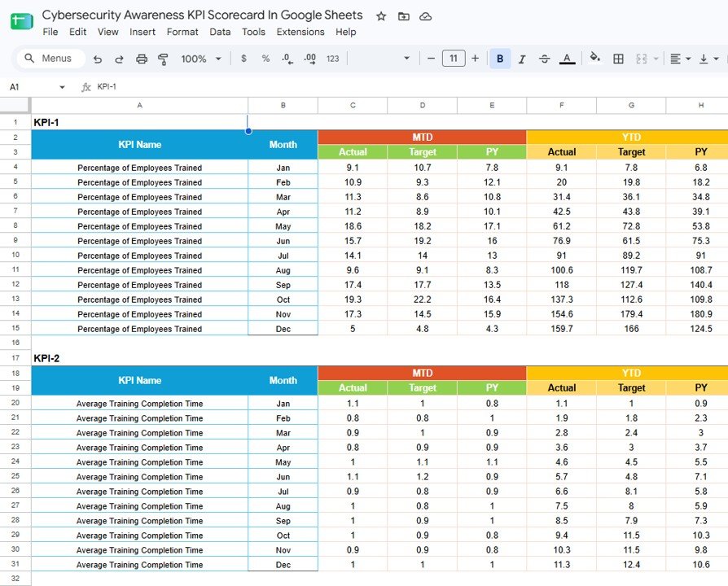Select the KPI-1 cell

click(x=139, y=122)
